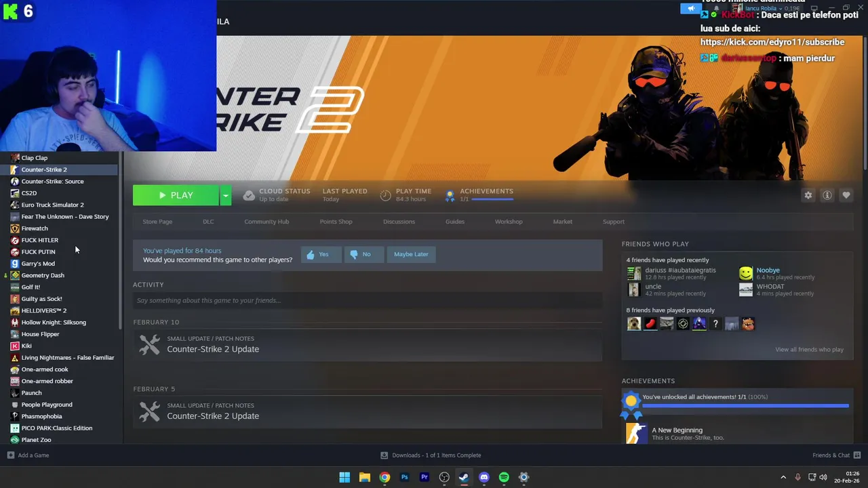Open the Community Hub tab
Image resolution: width=868 pixels, height=488 pixels.
[x=267, y=222]
